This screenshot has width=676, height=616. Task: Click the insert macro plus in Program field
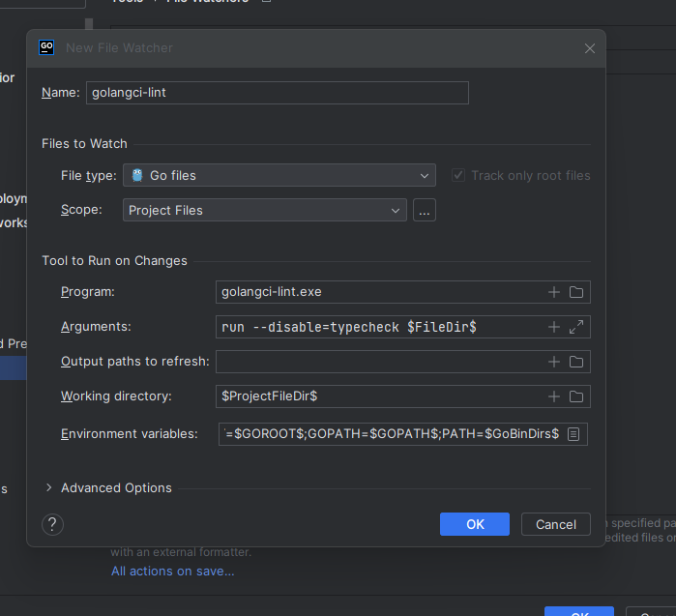[x=554, y=292]
